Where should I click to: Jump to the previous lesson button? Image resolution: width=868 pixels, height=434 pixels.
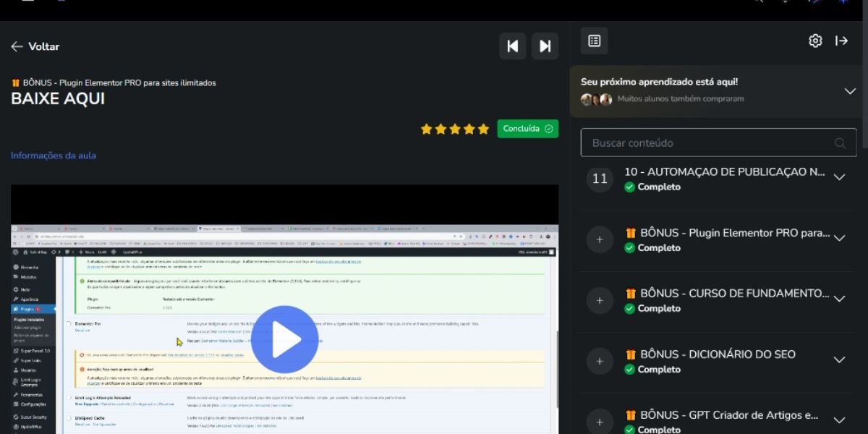[513, 46]
